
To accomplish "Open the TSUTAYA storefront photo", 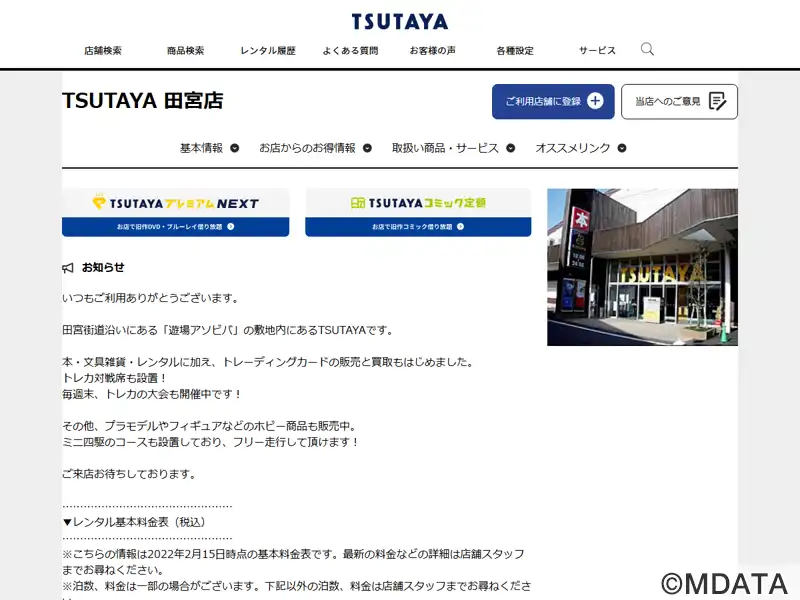I will (642, 267).
